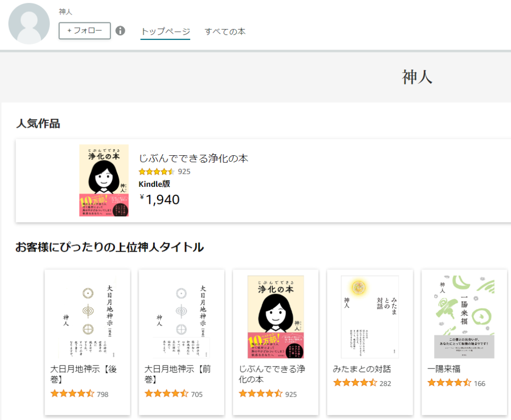Viewport: 511px width, 420px height.
Task: Click star rating with 166 reviews
Action: (x=449, y=383)
